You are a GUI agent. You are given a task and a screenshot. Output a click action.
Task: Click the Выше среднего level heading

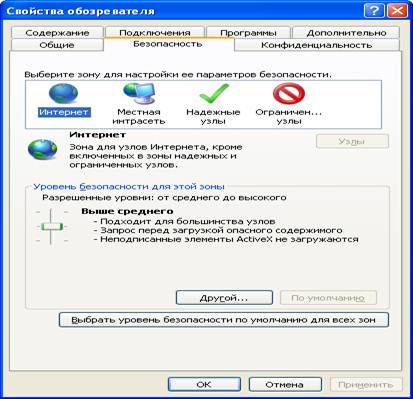(x=127, y=211)
